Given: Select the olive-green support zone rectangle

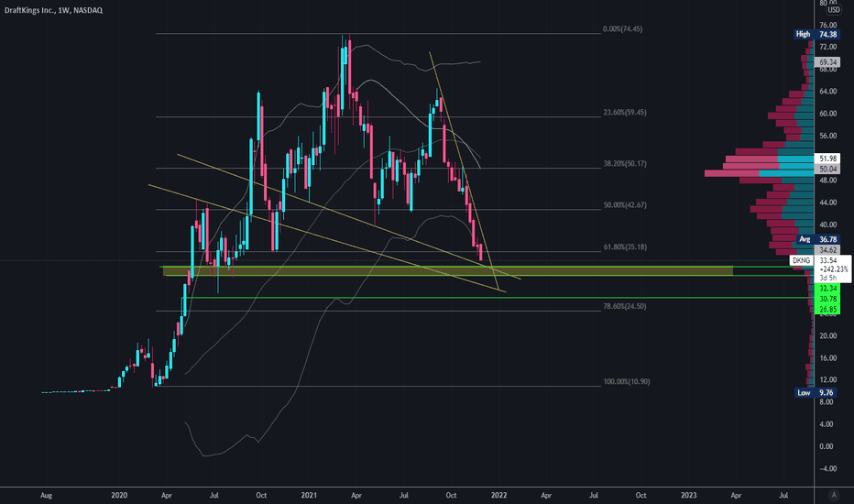Looking at the screenshot, I should [x=448, y=271].
